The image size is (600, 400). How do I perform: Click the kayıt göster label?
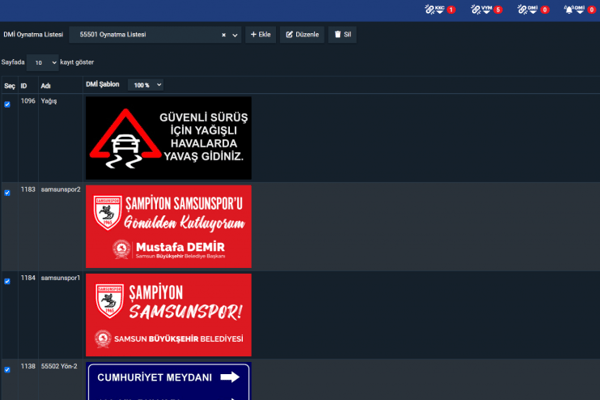(77, 62)
